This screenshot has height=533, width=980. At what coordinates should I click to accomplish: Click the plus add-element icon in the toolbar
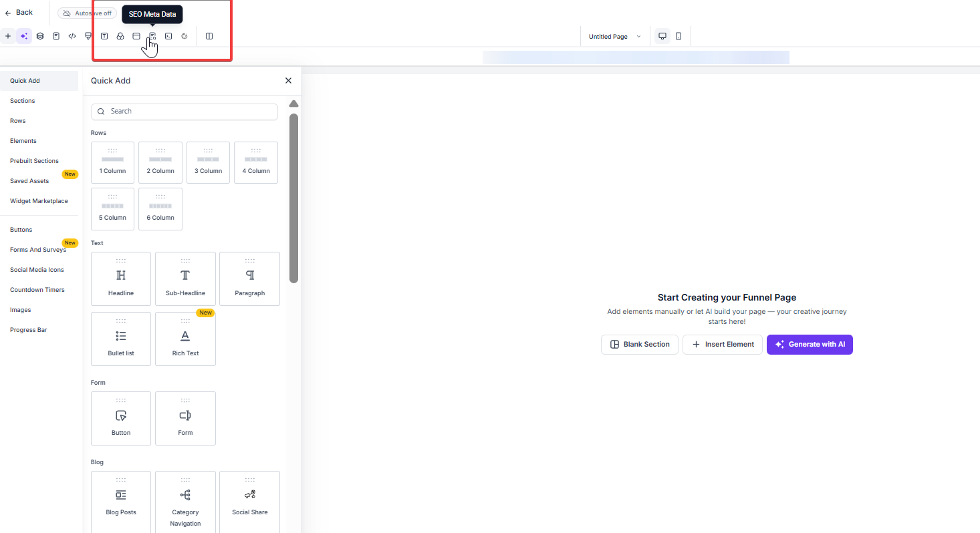pyautogui.click(x=8, y=36)
